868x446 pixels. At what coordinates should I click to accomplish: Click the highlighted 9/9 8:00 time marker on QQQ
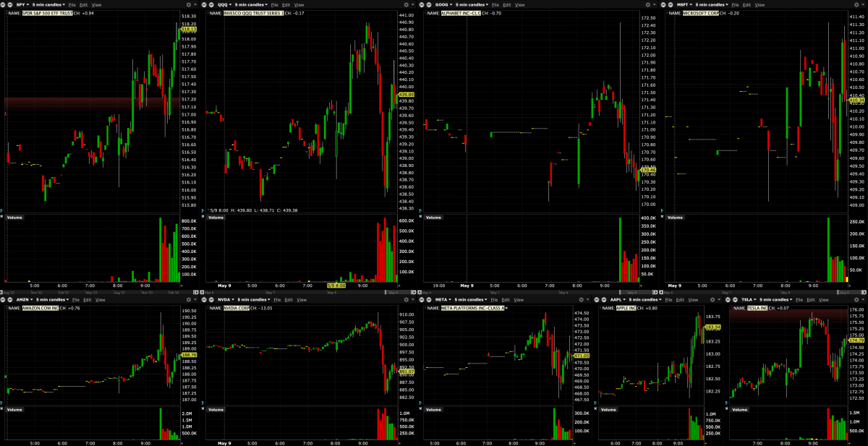coord(336,285)
